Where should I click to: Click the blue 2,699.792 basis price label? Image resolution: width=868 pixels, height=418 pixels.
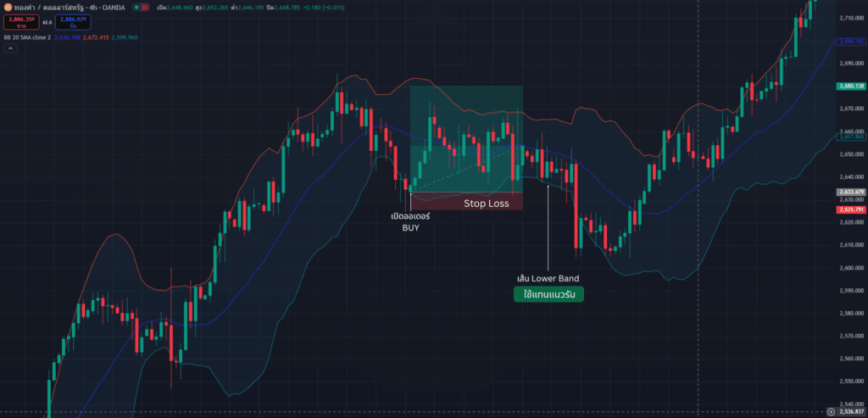coord(851,42)
